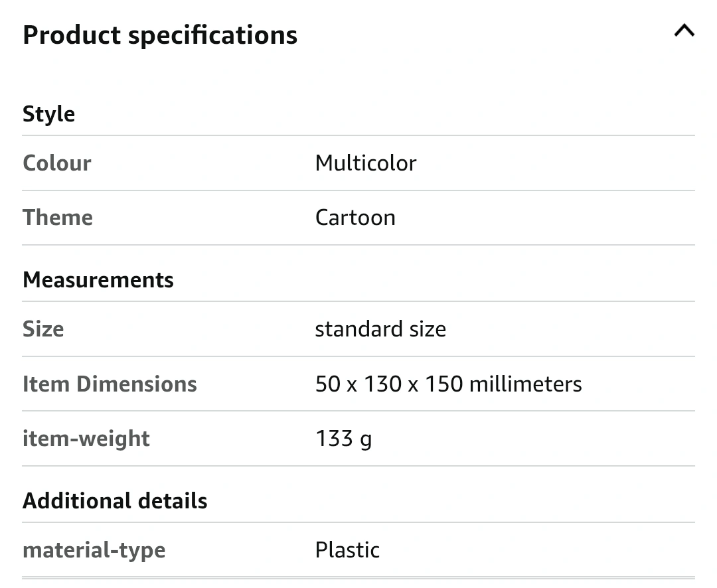The width and height of the screenshot is (717, 588).
Task: Click the word specifications in the title
Action: (212, 35)
